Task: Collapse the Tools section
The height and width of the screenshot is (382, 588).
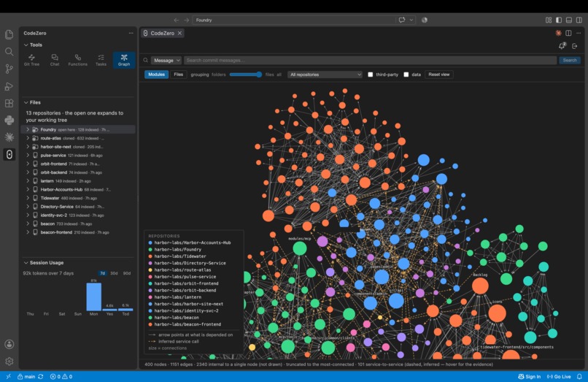Action: (x=33, y=45)
